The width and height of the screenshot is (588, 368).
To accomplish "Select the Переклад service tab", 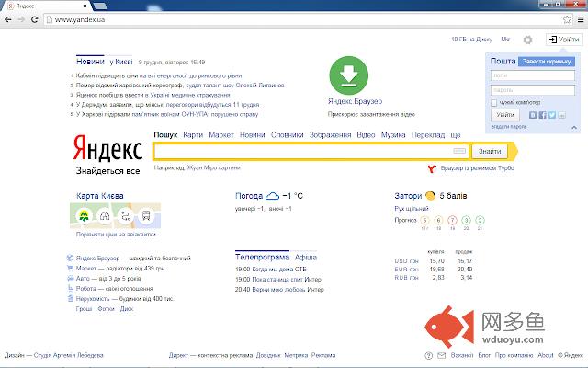I will pos(428,135).
